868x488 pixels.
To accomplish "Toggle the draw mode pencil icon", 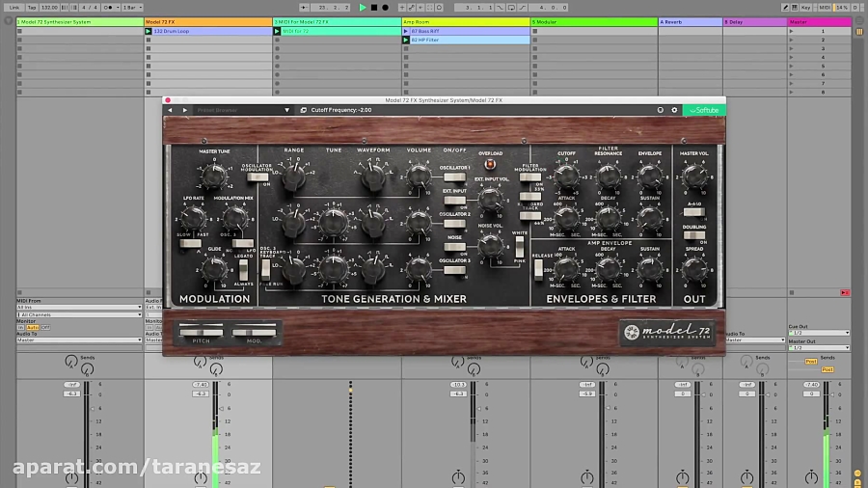I will point(785,8).
